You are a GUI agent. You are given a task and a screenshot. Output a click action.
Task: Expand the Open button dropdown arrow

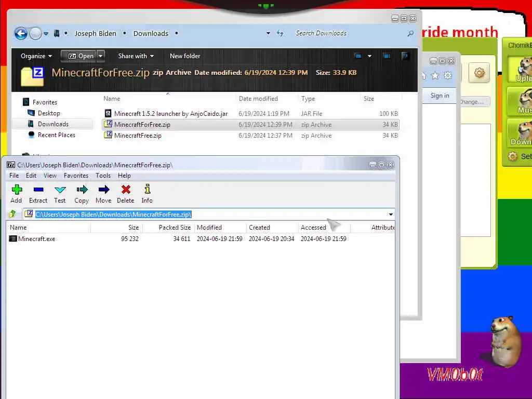[101, 56]
